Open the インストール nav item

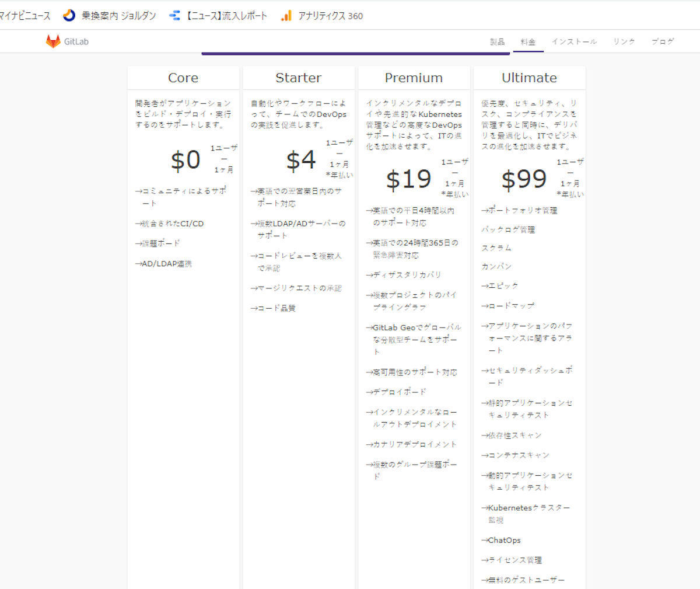click(x=574, y=41)
